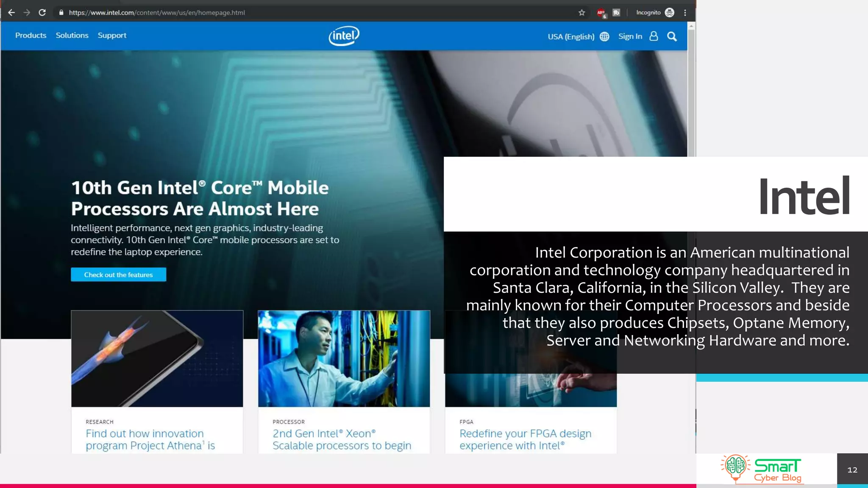This screenshot has height=488, width=868.
Task: Reload the page with the refresh icon
Action: click(x=42, y=13)
